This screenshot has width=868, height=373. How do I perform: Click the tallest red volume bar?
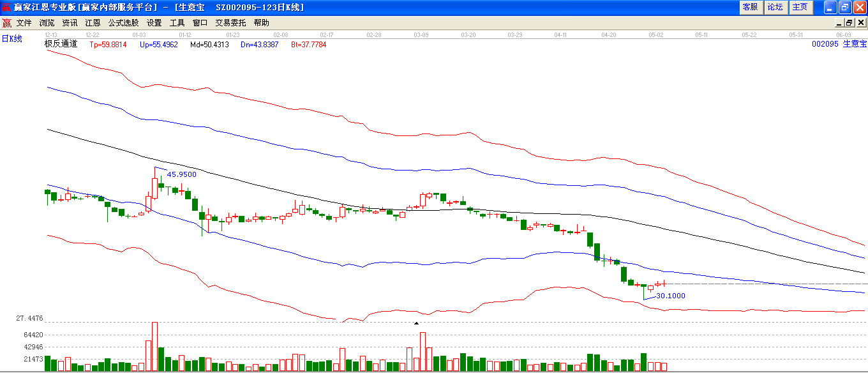click(x=154, y=347)
